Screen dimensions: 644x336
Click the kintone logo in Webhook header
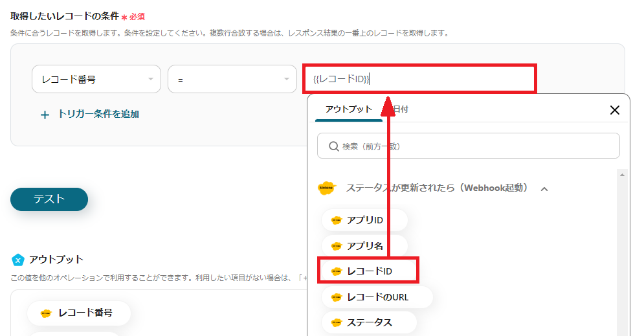click(x=327, y=188)
